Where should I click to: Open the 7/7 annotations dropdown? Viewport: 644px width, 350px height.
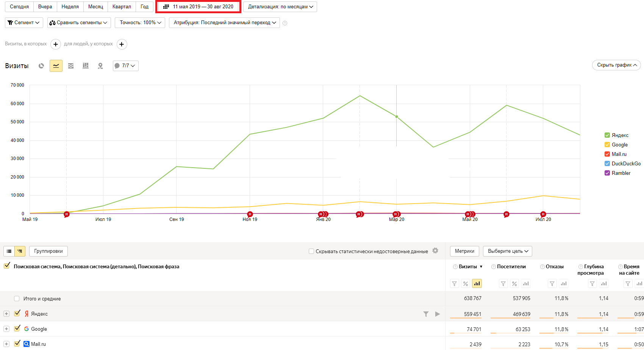(x=126, y=66)
